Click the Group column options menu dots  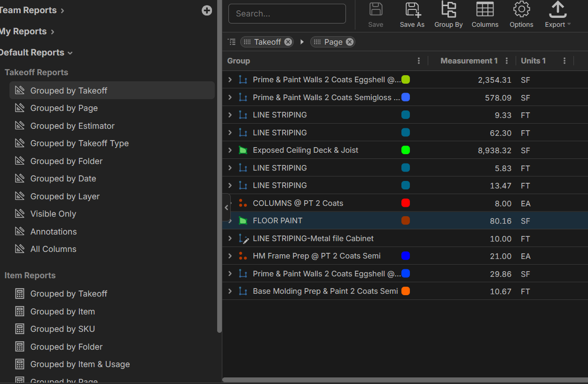point(419,61)
